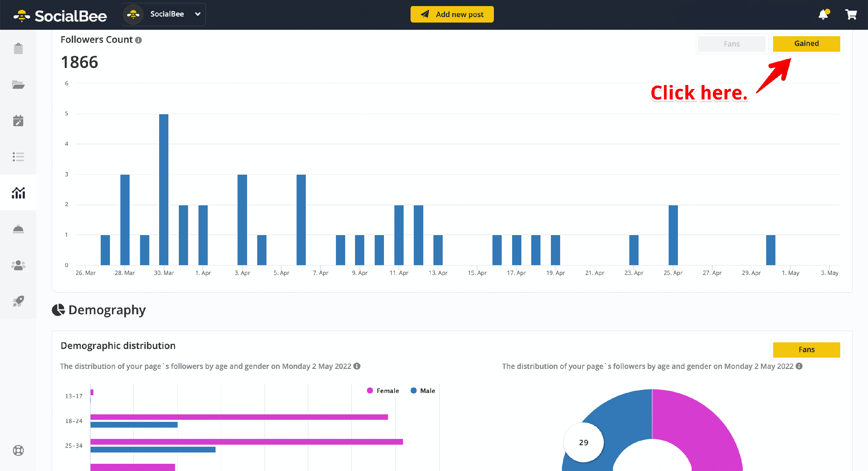
Task: Click the Fans button in Demographic distribution
Action: [x=806, y=350]
